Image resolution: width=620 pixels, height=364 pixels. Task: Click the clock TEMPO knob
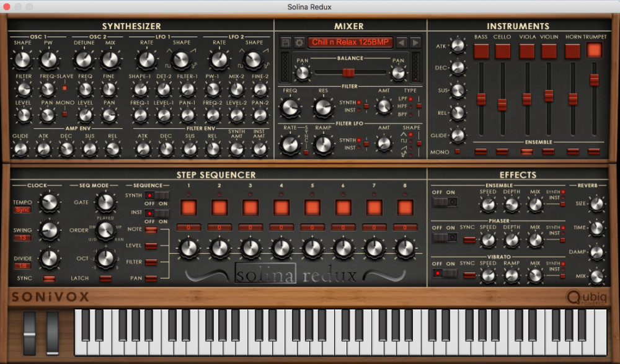[x=50, y=202]
